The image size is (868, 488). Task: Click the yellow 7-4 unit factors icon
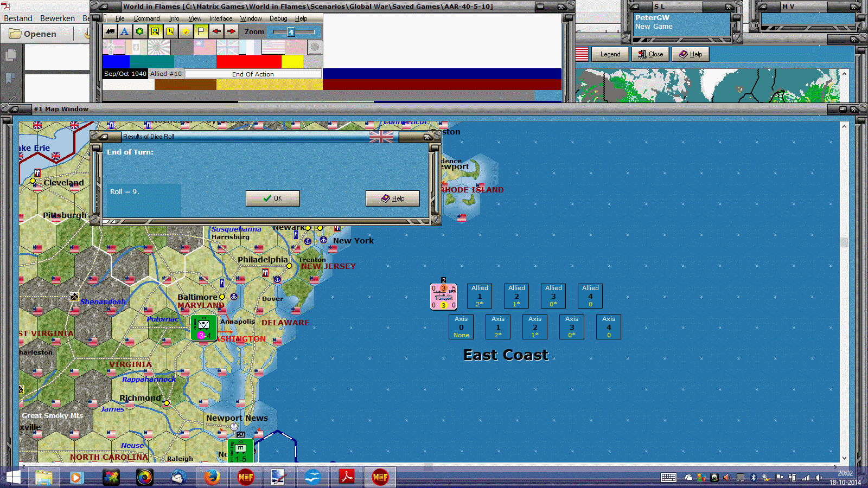170,31
